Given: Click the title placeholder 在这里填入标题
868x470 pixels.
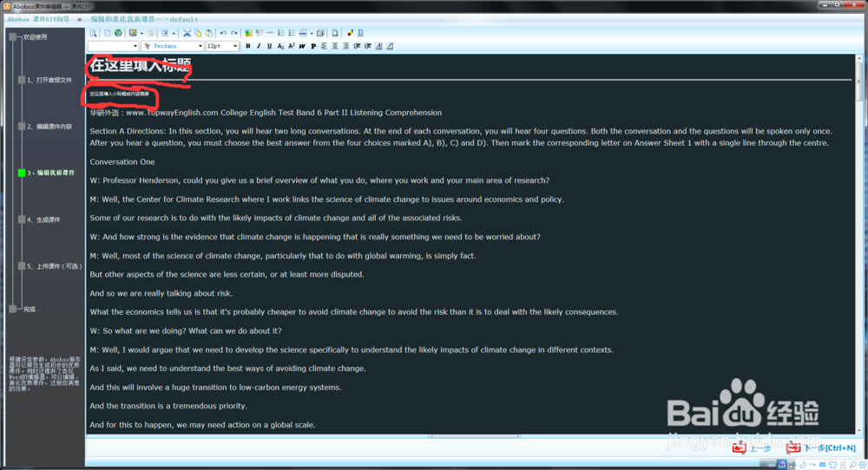Looking at the screenshot, I should coord(140,65).
